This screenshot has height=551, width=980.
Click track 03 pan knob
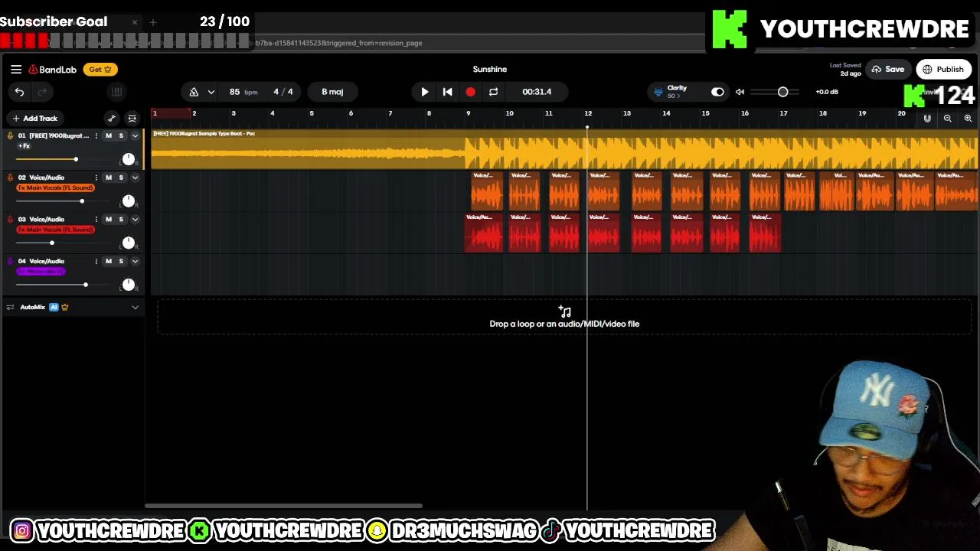pyautogui.click(x=129, y=243)
